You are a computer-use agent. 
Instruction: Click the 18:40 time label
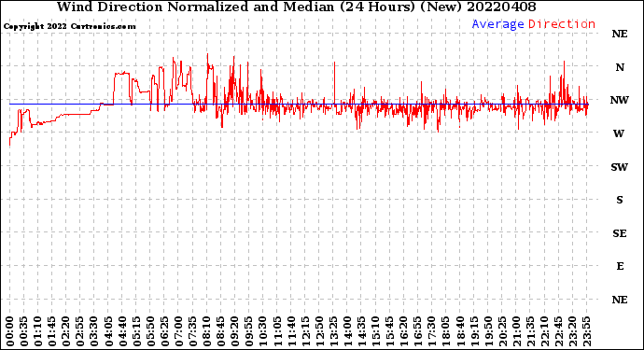tap(460, 331)
